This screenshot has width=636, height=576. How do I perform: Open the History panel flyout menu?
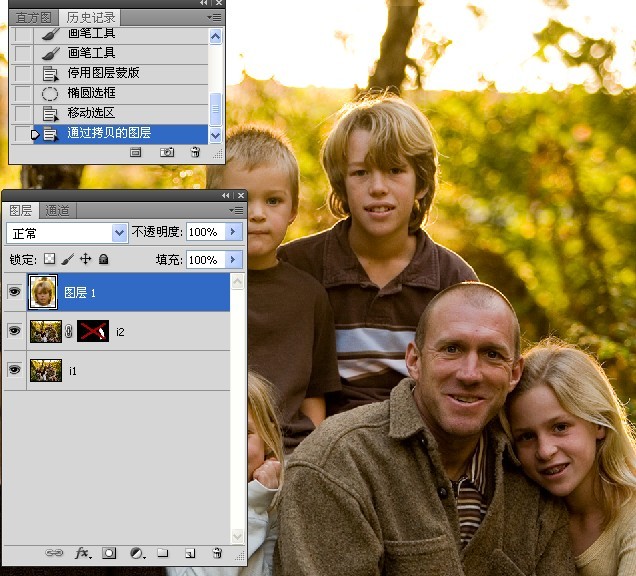214,17
